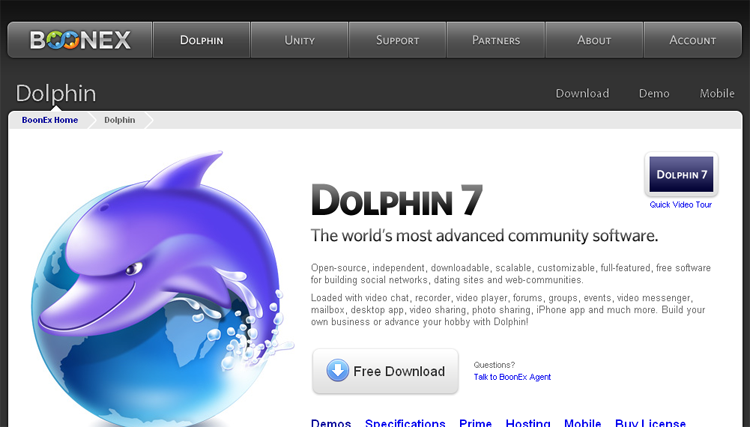Click Talk to BoonEx Agent link
This screenshot has height=427, width=750.
click(512, 377)
